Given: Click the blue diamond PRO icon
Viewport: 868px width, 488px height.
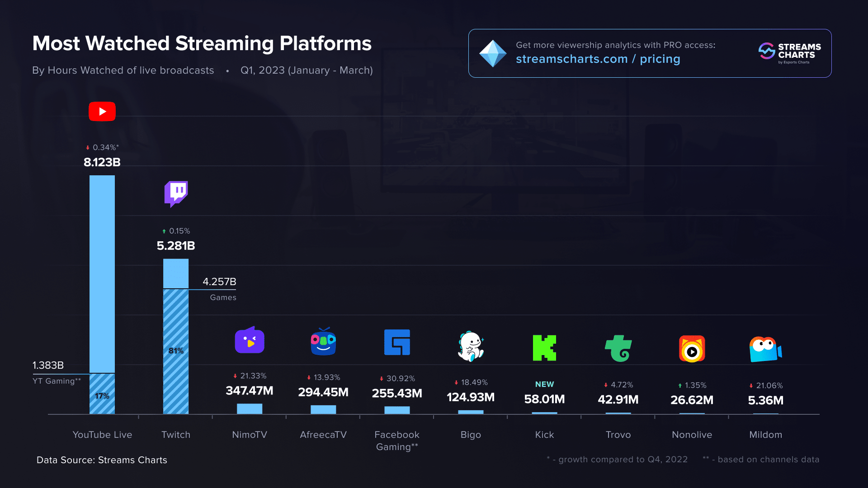Looking at the screenshot, I should tap(493, 53).
